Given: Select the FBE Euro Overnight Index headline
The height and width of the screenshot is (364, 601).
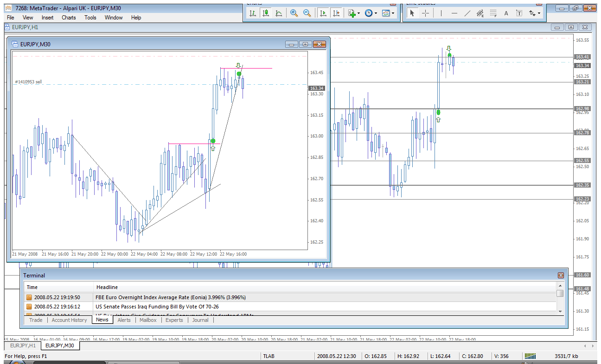Looking at the screenshot, I should pos(290,297).
